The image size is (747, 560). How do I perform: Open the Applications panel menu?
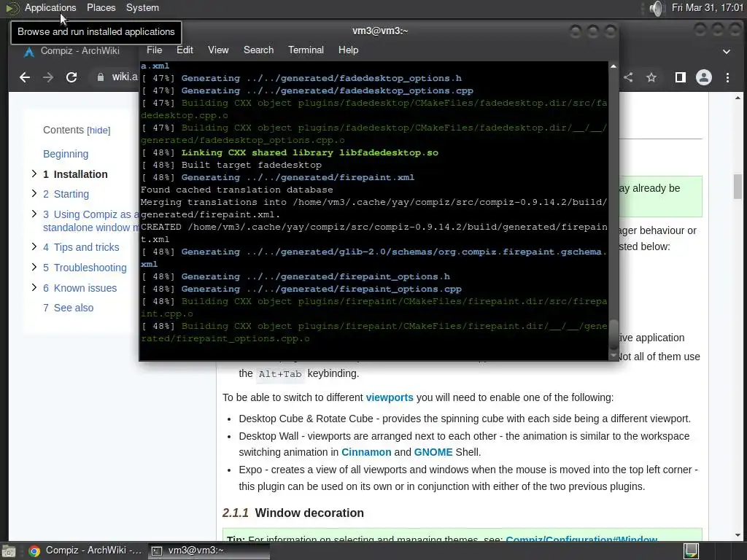50,7
